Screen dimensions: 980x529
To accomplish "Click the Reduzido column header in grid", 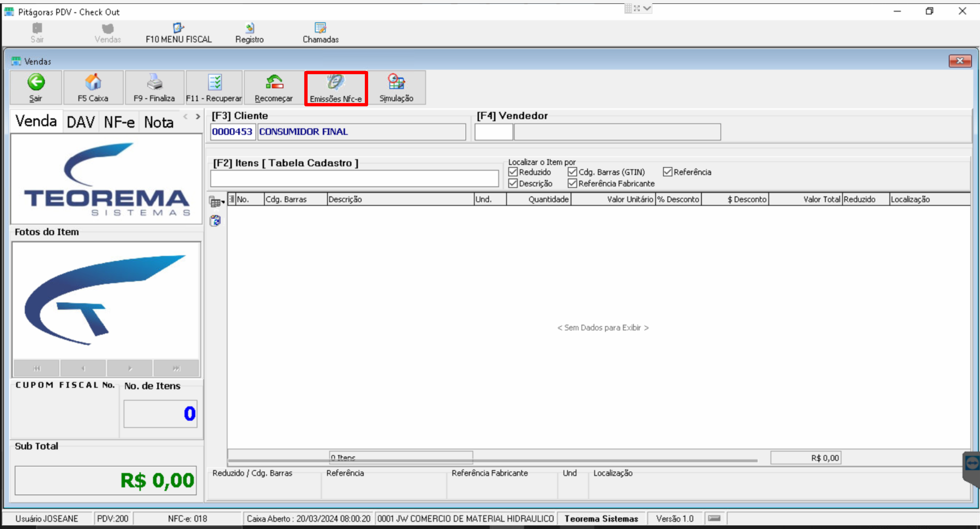I will [x=866, y=199].
